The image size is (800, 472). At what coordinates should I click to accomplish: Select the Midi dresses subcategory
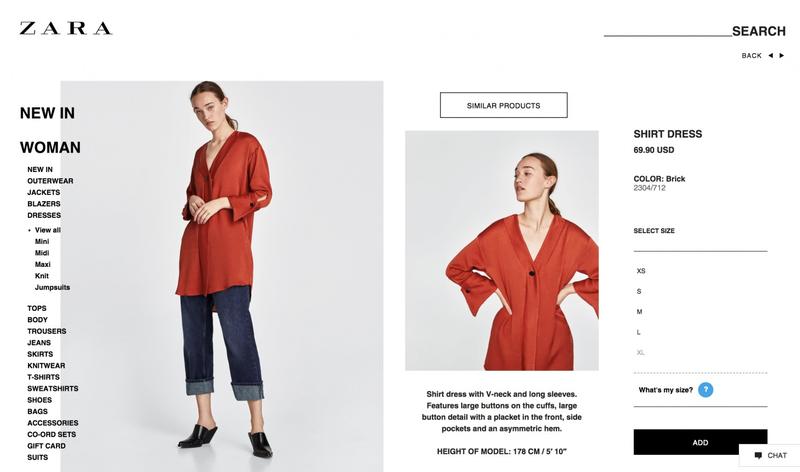[42, 253]
